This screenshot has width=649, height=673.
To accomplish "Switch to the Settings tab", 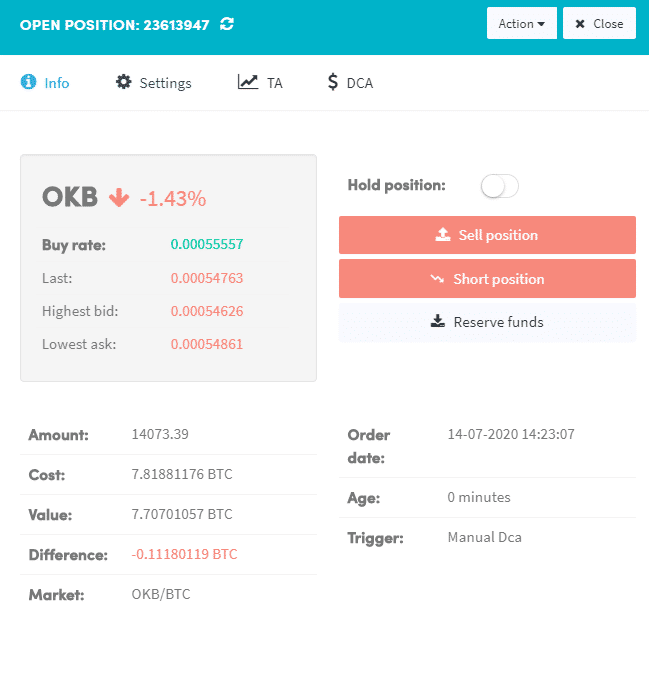I will click(154, 82).
